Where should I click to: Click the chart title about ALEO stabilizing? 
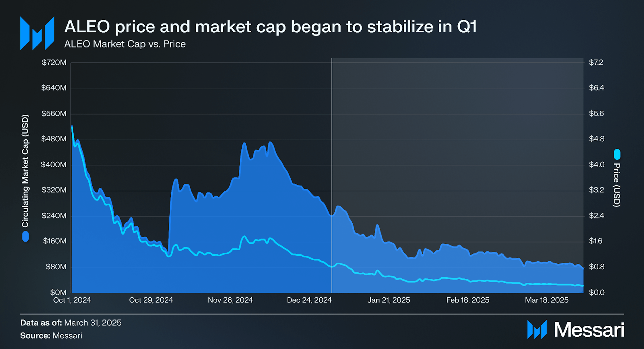tap(270, 26)
